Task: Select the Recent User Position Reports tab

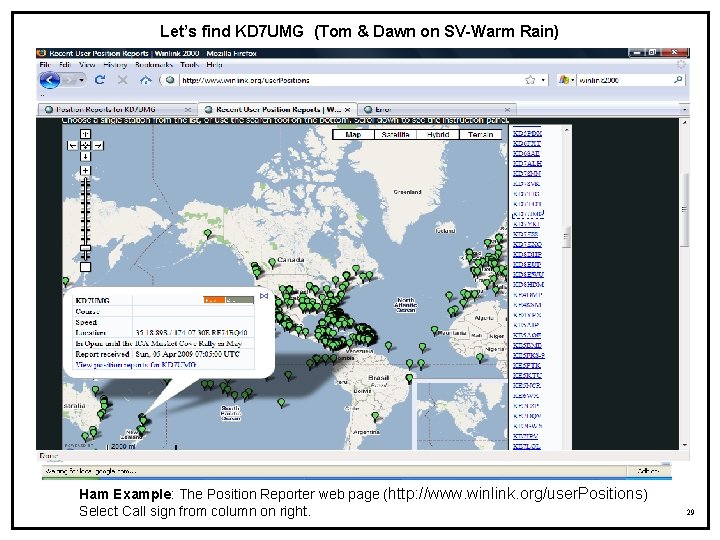Action: click(278, 110)
